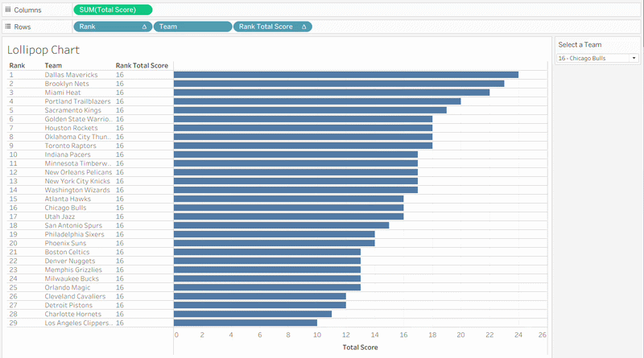Click the Chicago Bulls team label

[65, 208]
